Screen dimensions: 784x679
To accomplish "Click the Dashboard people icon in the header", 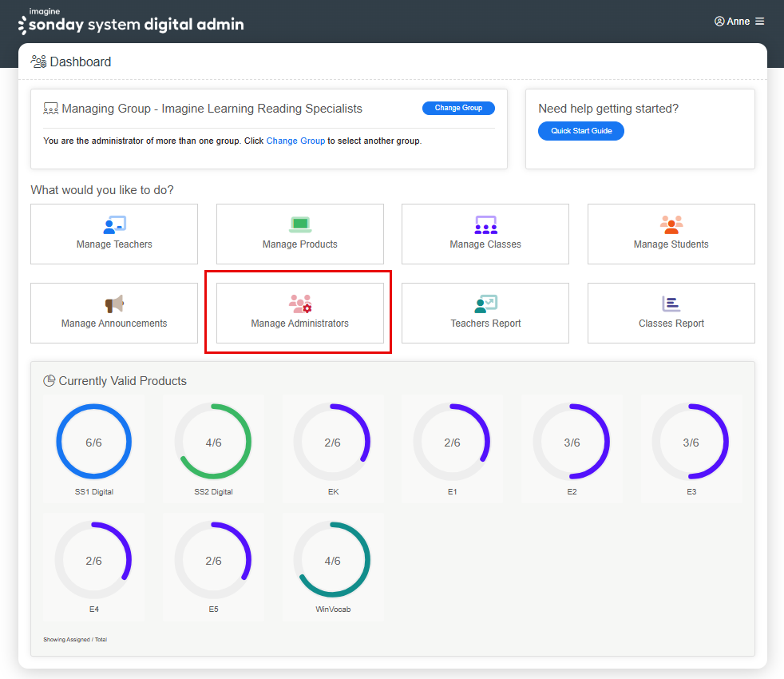I will 37,61.
